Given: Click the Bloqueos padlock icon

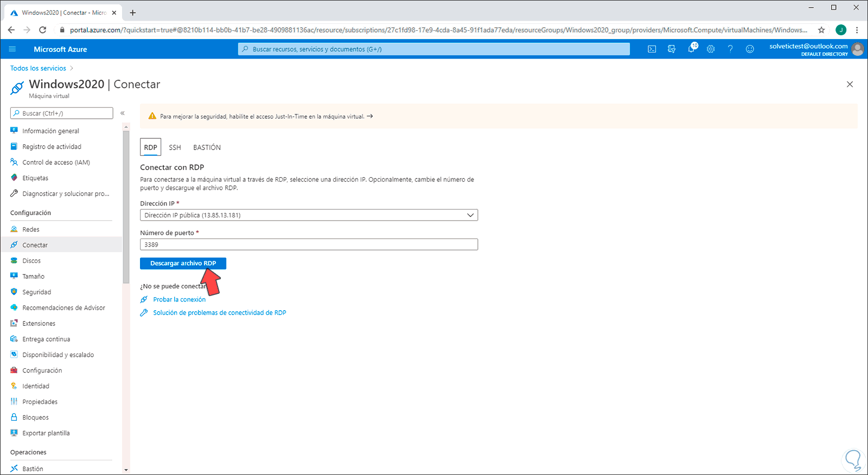Looking at the screenshot, I should point(14,418).
